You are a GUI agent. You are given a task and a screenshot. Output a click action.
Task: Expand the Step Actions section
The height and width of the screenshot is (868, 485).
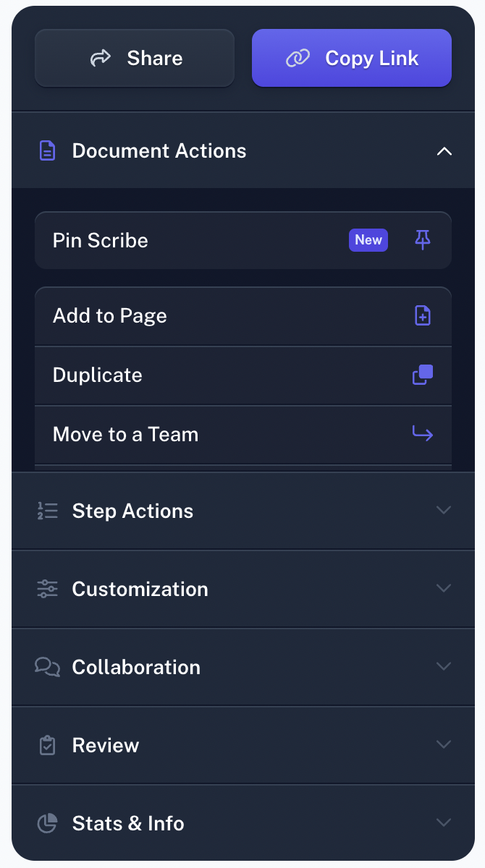coord(444,511)
